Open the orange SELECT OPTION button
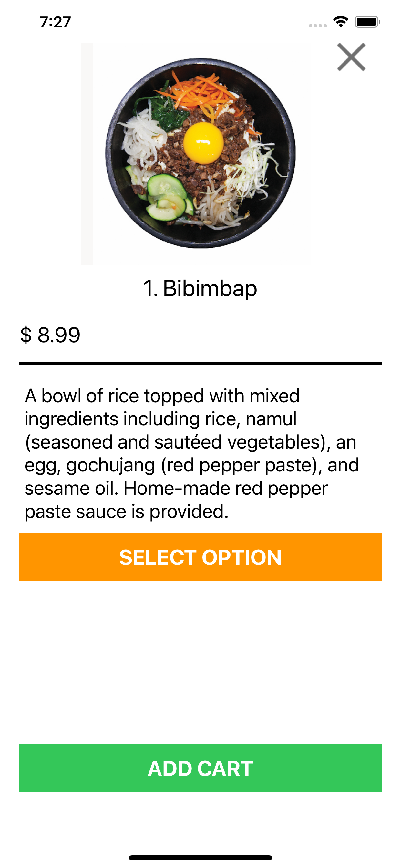This screenshot has width=401, height=868. click(200, 557)
